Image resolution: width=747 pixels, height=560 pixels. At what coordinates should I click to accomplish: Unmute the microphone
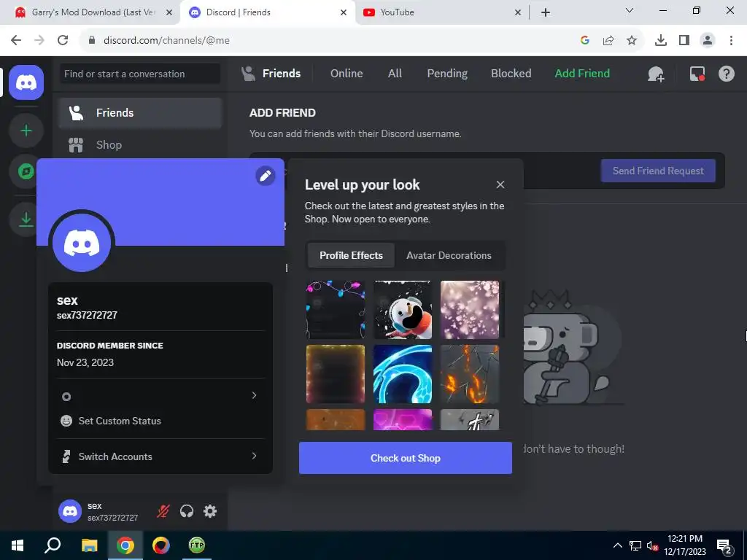click(x=163, y=511)
